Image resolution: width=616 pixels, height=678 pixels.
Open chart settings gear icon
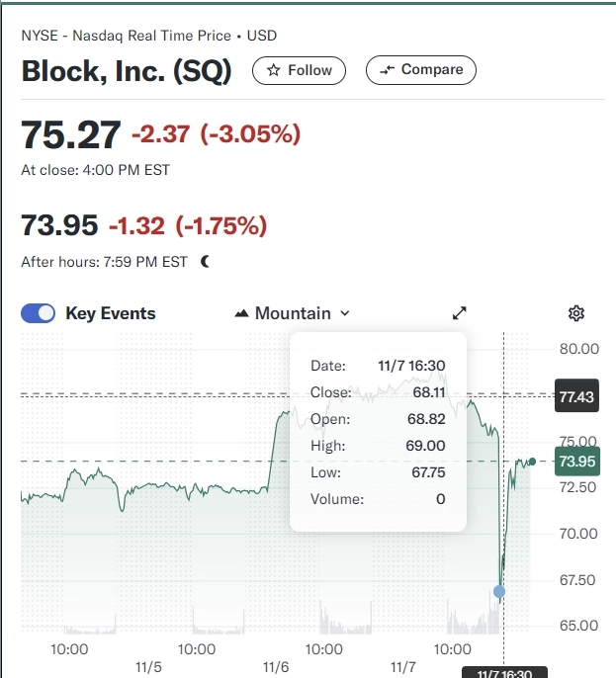tap(576, 313)
